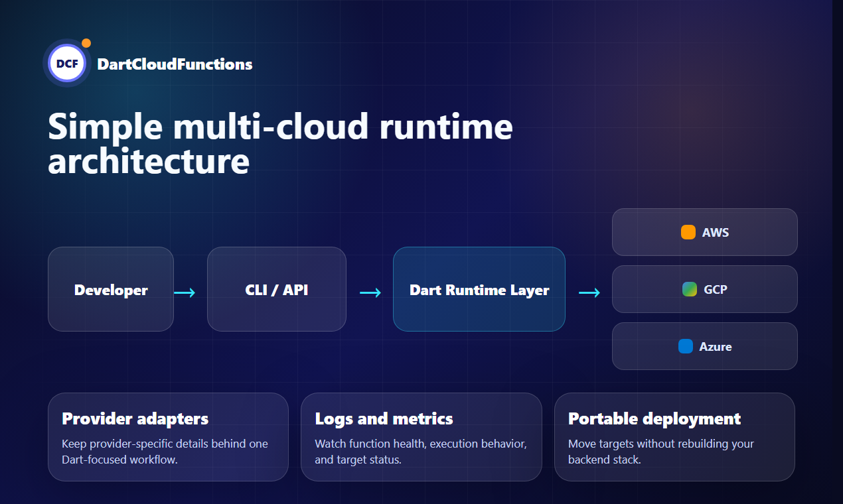The height and width of the screenshot is (504, 843).
Task: Click the Logs and metrics heading
Action: (x=384, y=418)
